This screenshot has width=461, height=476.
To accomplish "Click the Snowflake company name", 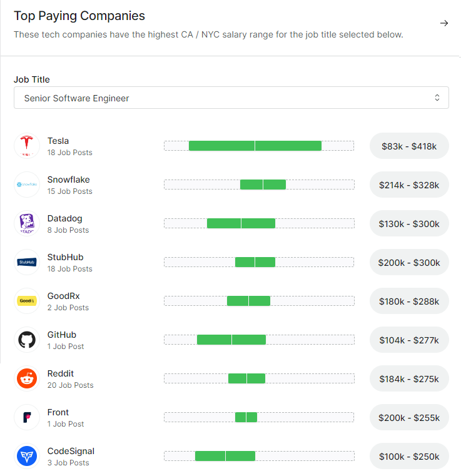I will [69, 180].
